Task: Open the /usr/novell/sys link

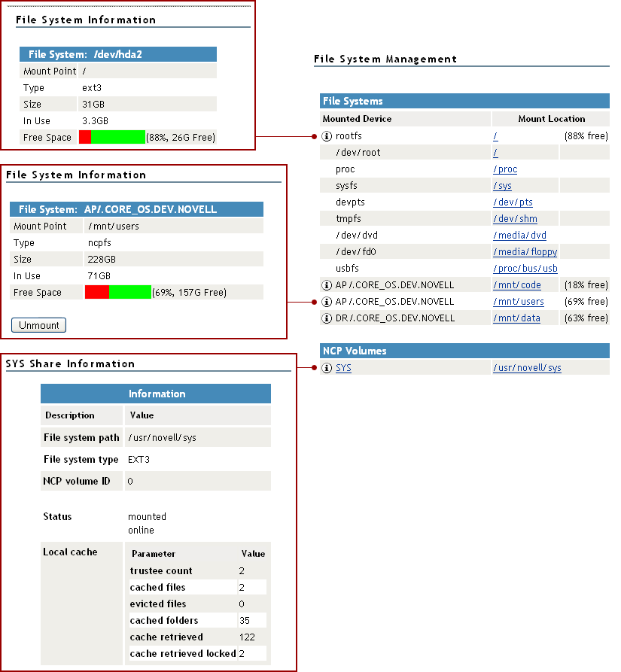Action: (x=527, y=368)
